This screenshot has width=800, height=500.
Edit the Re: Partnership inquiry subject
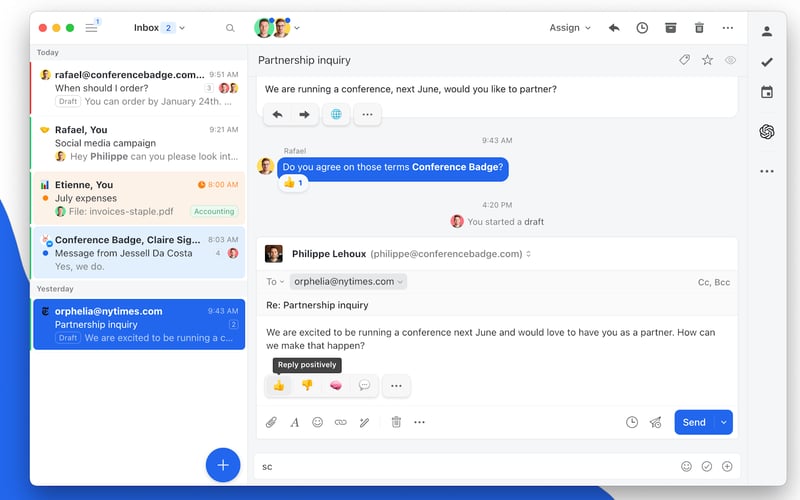click(317, 305)
